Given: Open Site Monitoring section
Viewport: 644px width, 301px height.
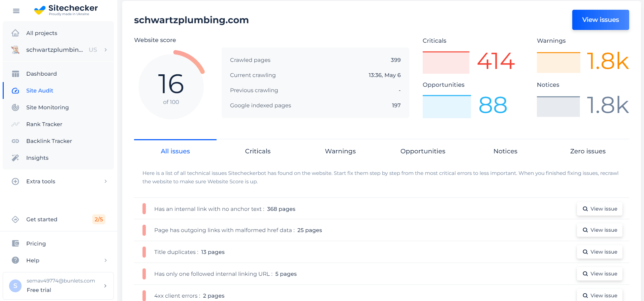Looking at the screenshot, I should 47,107.
